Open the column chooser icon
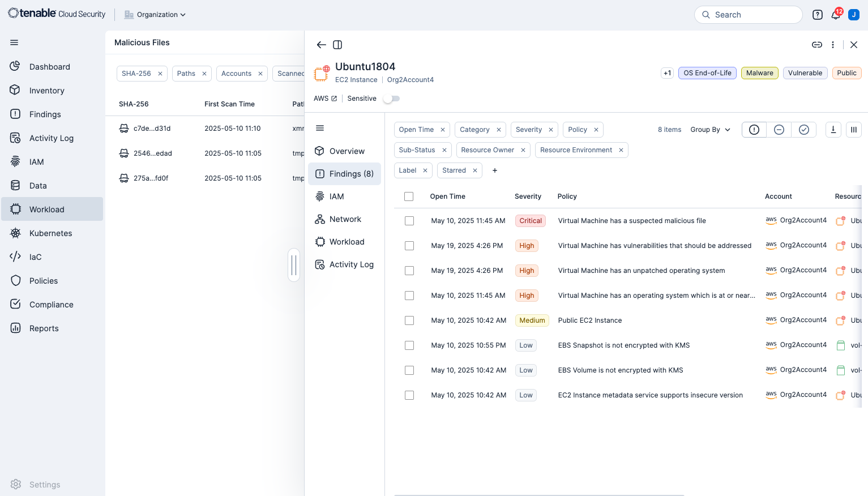Viewport: 868px width, 496px height. 853,130
